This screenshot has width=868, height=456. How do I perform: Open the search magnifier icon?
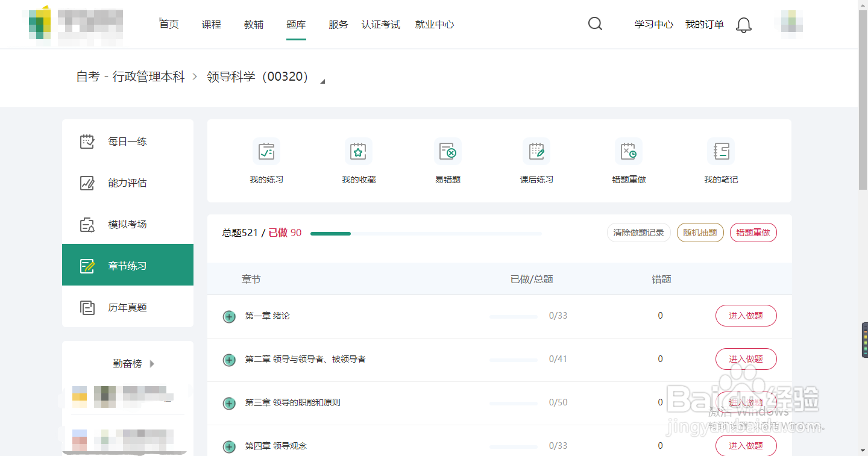tap(595, 24)
